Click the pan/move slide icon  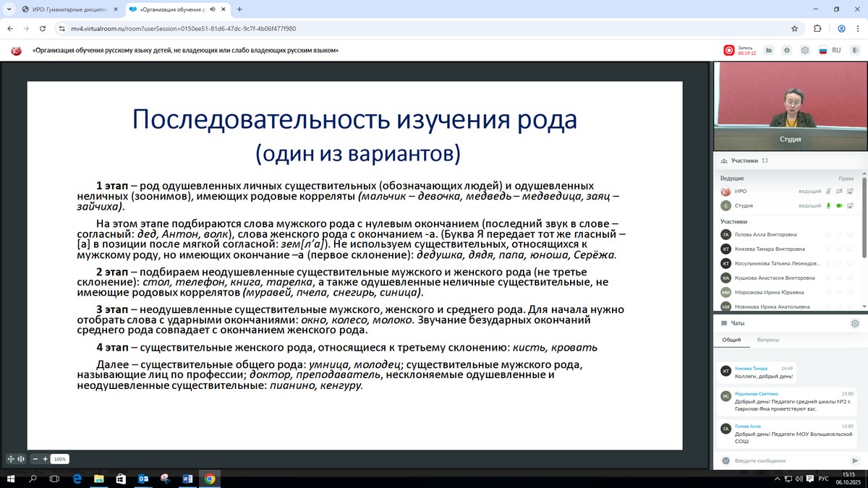(x=10, y=459)
